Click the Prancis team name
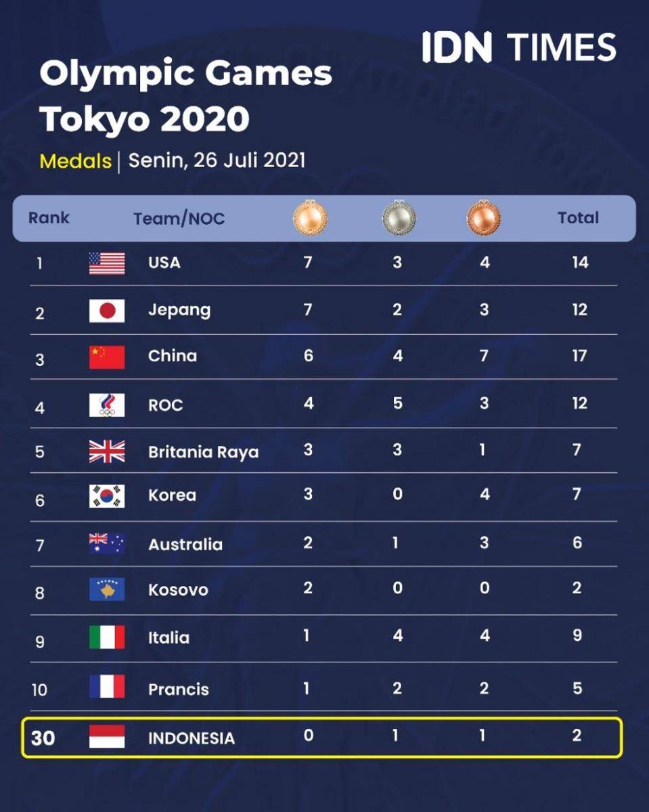Screen dimensions: 649x812 tap(179, 690)
